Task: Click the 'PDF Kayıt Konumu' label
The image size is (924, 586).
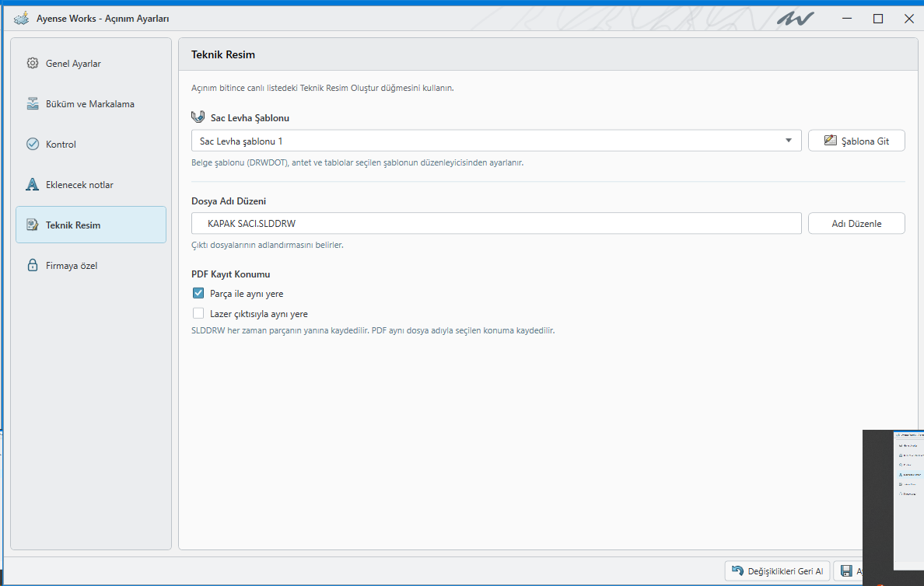Action: tap(231, 274)
